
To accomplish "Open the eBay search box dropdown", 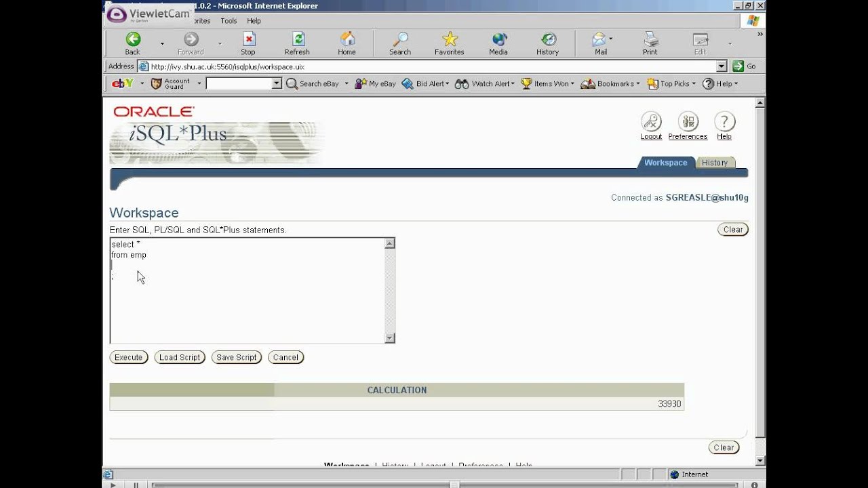I will (x=277, y=83).
